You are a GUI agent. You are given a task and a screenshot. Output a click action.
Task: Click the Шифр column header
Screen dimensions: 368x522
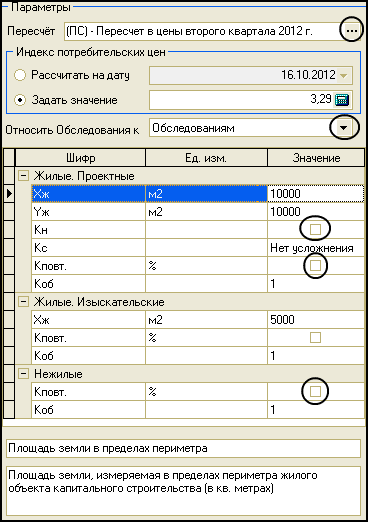coord(80,158)
